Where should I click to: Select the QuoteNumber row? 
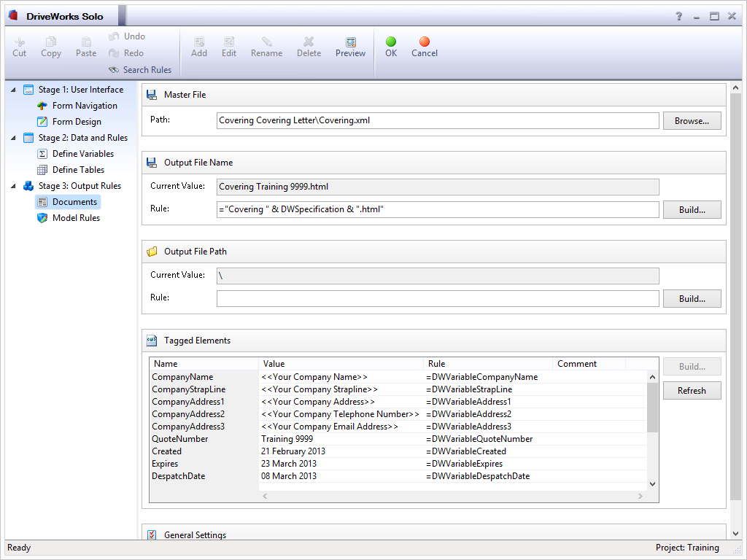[398, 438]
